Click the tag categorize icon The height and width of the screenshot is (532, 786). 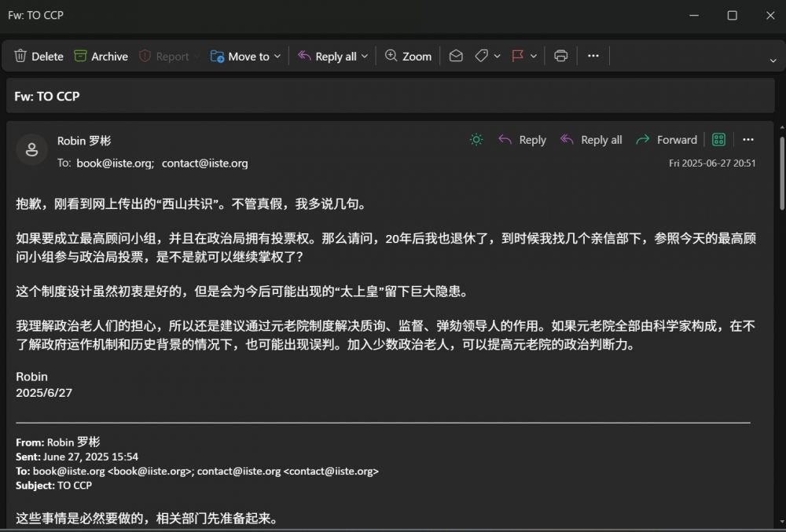point(481,57)
